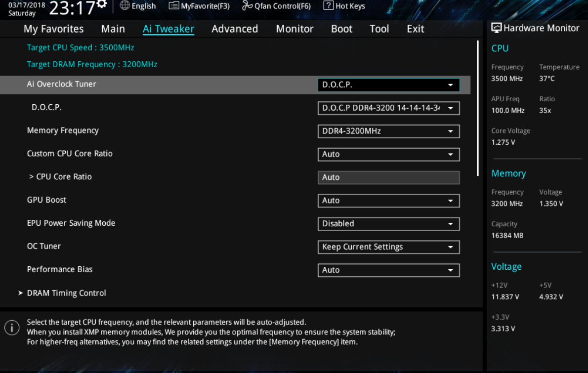This screenshot has width=588, height=373.
Task: Click memory capacity value 16384 MB
Action: coord(507,236)
